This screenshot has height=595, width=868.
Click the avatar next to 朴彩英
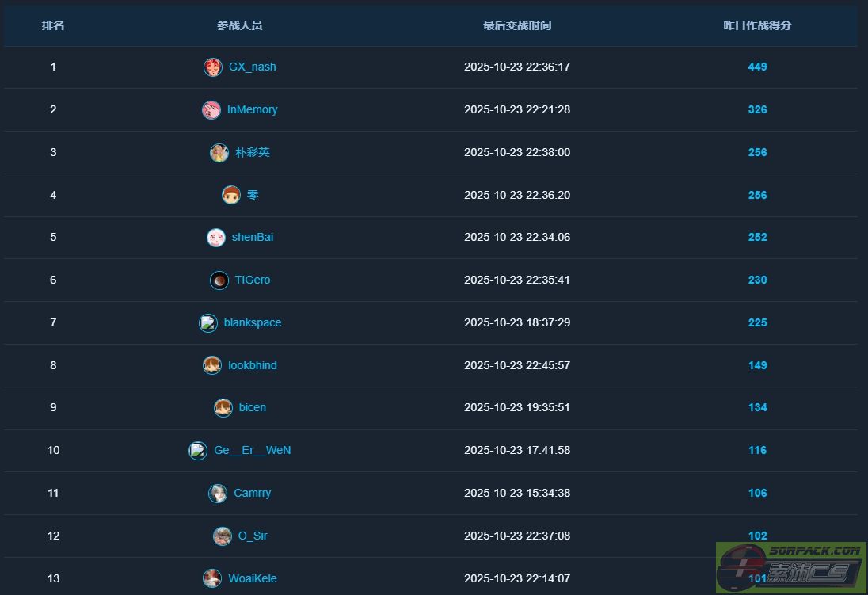point(219,153)
